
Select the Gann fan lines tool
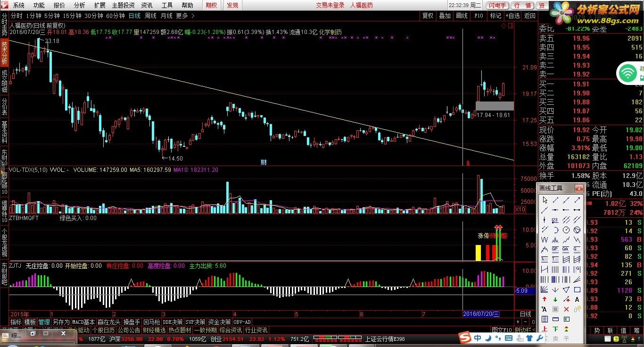(545, 289)
